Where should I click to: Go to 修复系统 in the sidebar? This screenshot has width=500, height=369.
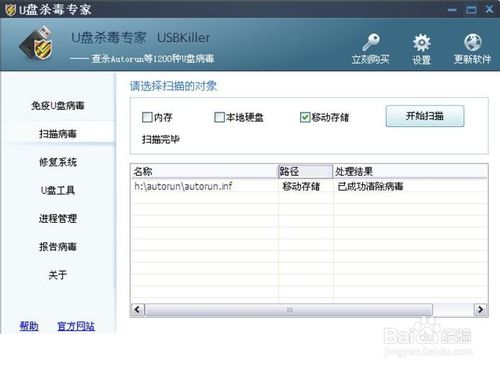(x=58, y=162)
